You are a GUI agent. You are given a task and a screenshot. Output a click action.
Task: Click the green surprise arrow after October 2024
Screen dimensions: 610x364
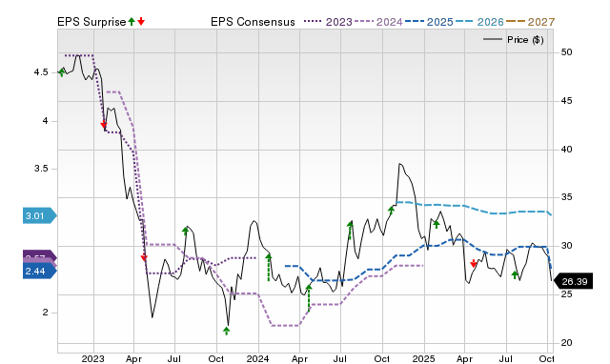click(392, 211)
